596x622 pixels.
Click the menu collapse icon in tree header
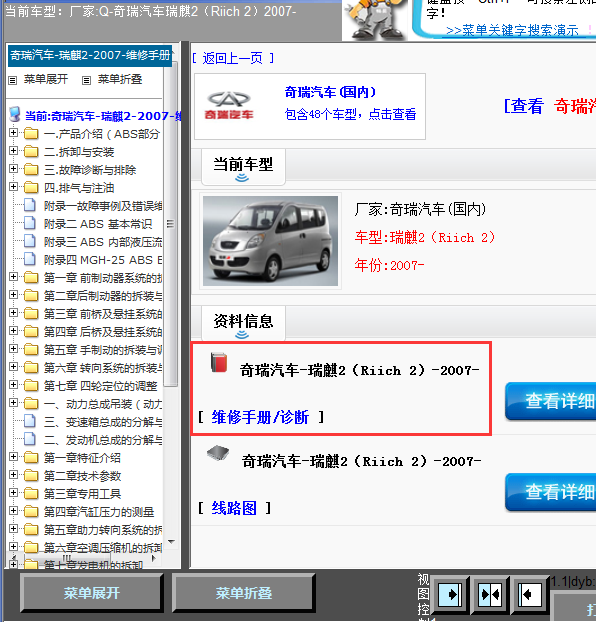[86, 81]
